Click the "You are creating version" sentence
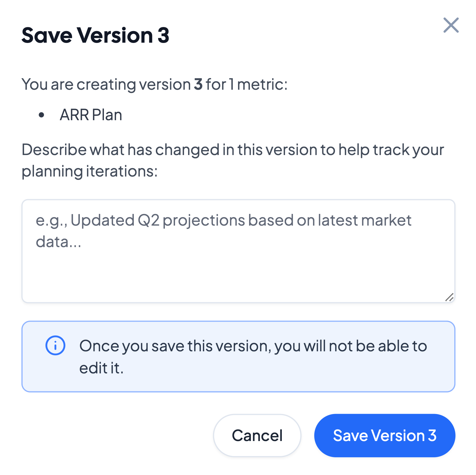Screen dimensions: 476x475 (106, 84)
